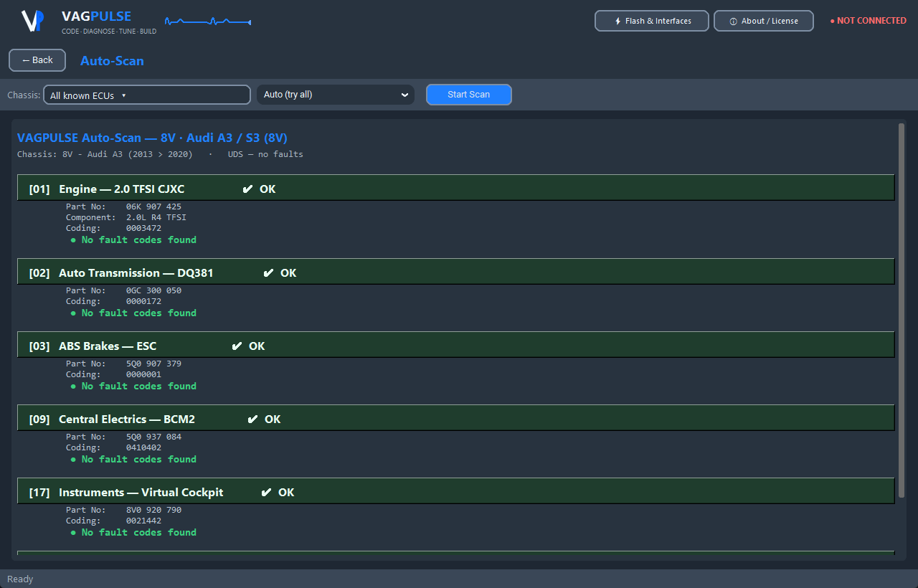This screenshot has height=588, width=918.
Task: Click the VAGPULSE Auto-Scan 8V report title
Action: tap(152, 138)
